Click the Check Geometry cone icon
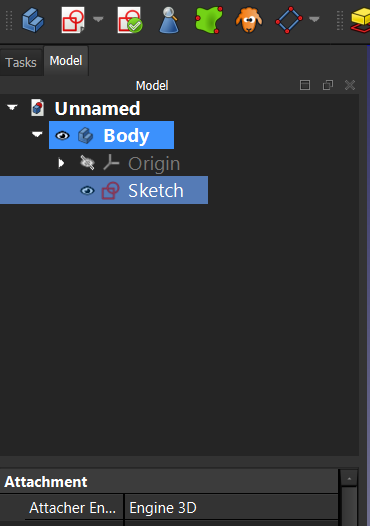 tap(169, 20)
